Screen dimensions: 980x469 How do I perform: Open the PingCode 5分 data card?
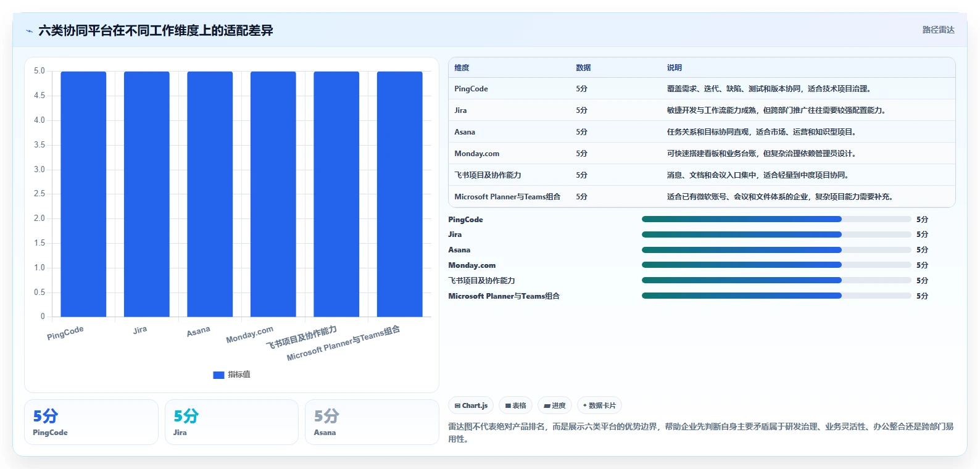pyautogui.click(x=91, y=422)
